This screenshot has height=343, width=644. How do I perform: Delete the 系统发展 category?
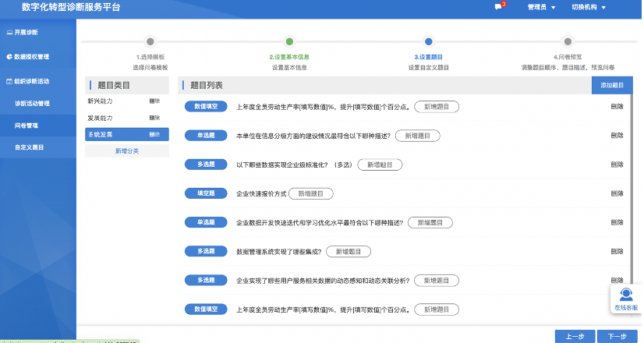pos(154,134)
